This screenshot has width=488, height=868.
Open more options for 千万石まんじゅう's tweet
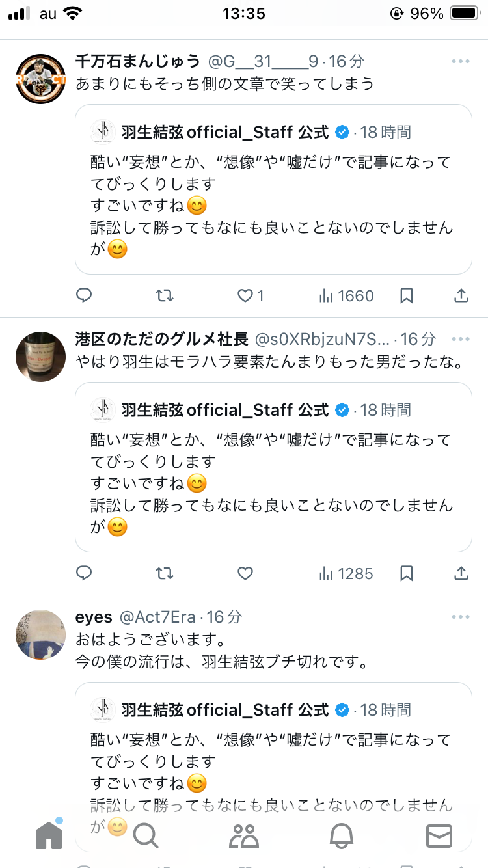(460, 62)
